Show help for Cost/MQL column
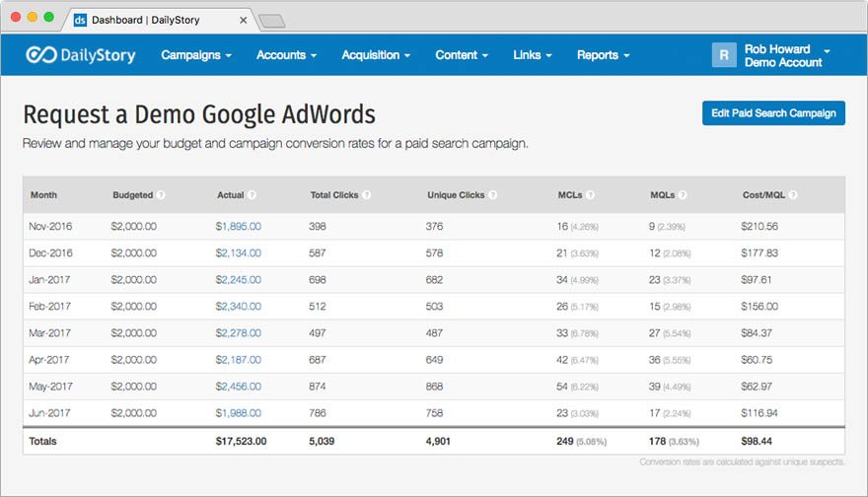Image resolution: width=868 pixels, height=497 pixels. [x=793, y=195]
